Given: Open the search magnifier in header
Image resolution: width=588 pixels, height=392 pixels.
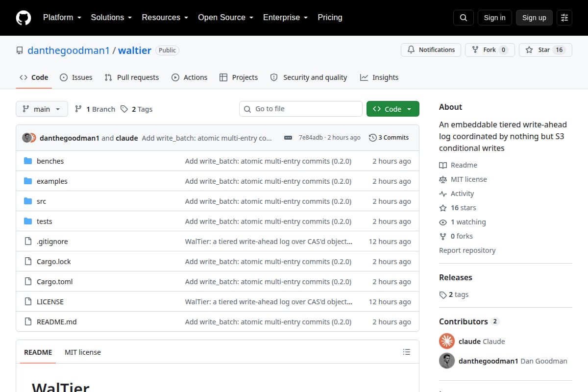Looking at the screenshot, I should pos(464,18).
